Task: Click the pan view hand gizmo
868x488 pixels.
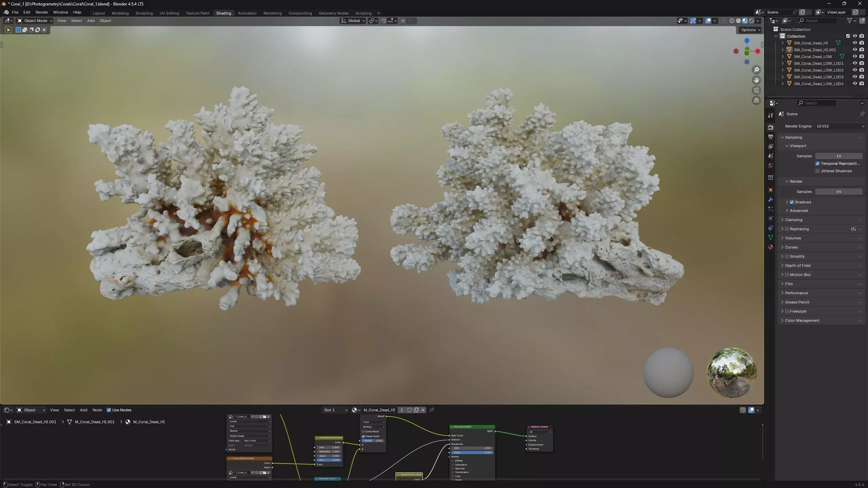Action: [x=756, y=80]
